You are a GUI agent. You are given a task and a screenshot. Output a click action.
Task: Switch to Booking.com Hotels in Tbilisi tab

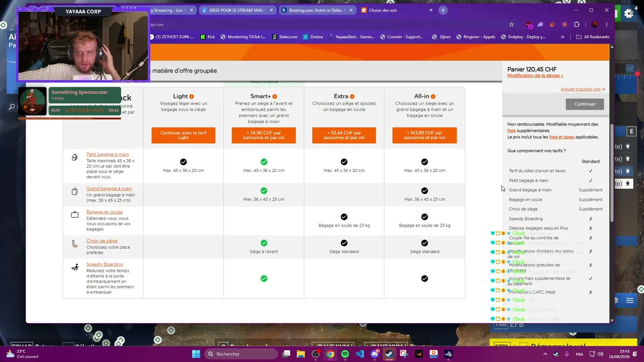pos(317,10)
